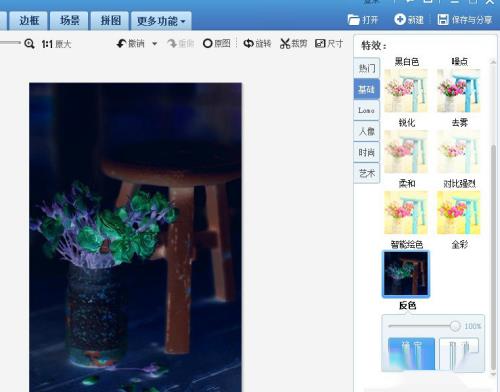Viewport: 500px width, 392px height.
Task: Choose the 反色 inverted effect thumbnail
Action: tap(406, 273)
